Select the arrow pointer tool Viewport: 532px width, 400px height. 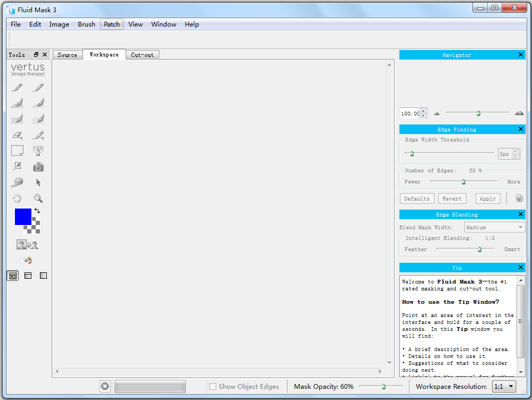click(38, 182)
